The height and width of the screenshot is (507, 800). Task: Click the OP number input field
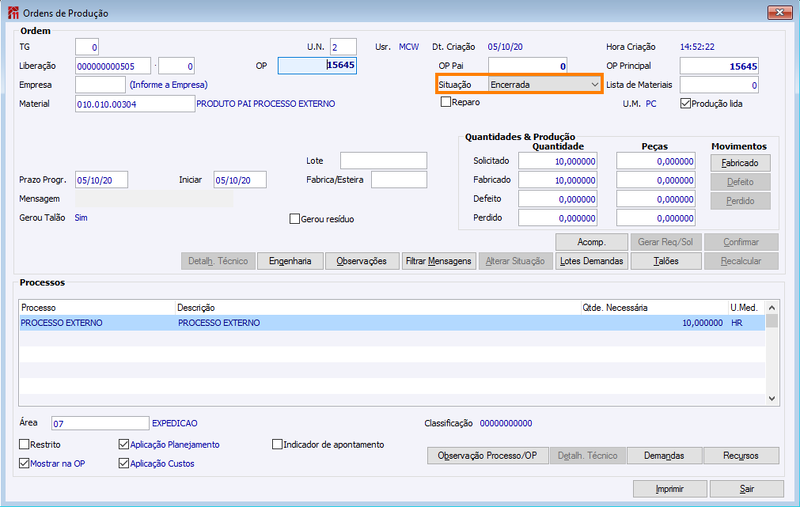point(317,65)
